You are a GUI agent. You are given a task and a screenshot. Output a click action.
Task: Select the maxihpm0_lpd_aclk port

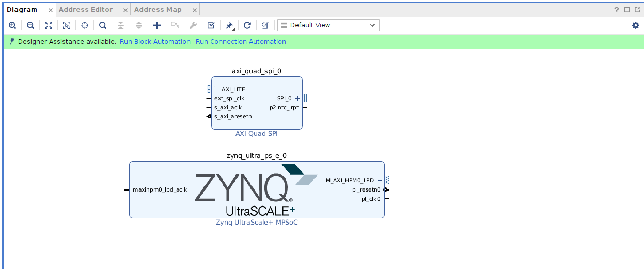point(160,189)
